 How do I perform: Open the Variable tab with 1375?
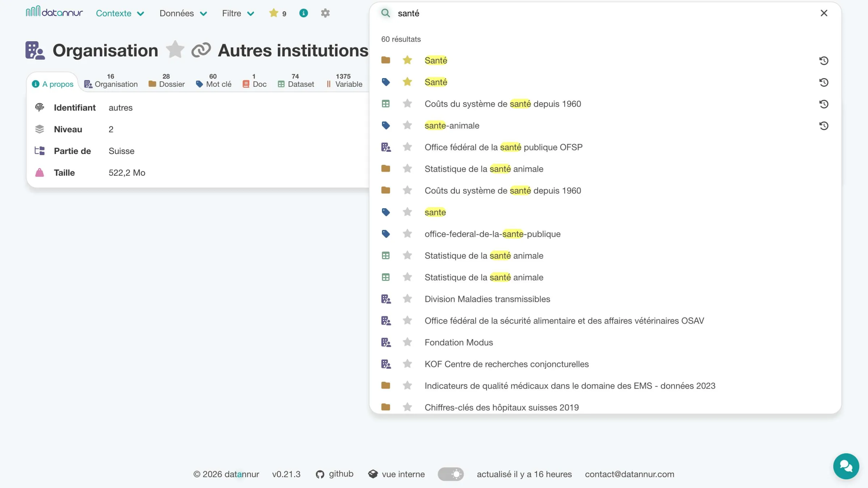pyautogui.click(x=344, y=81)
